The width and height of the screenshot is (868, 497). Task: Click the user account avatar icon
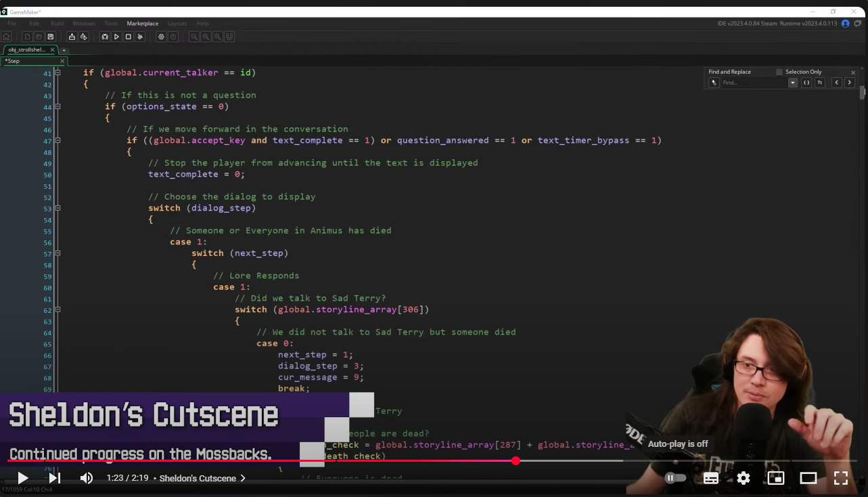click(x=845, y=23)
